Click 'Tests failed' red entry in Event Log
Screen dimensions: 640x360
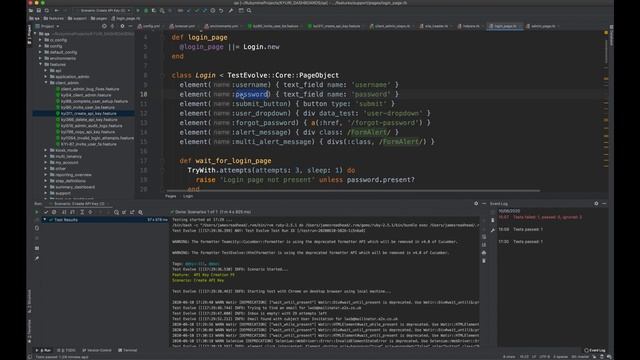click(x=547, y=217)
